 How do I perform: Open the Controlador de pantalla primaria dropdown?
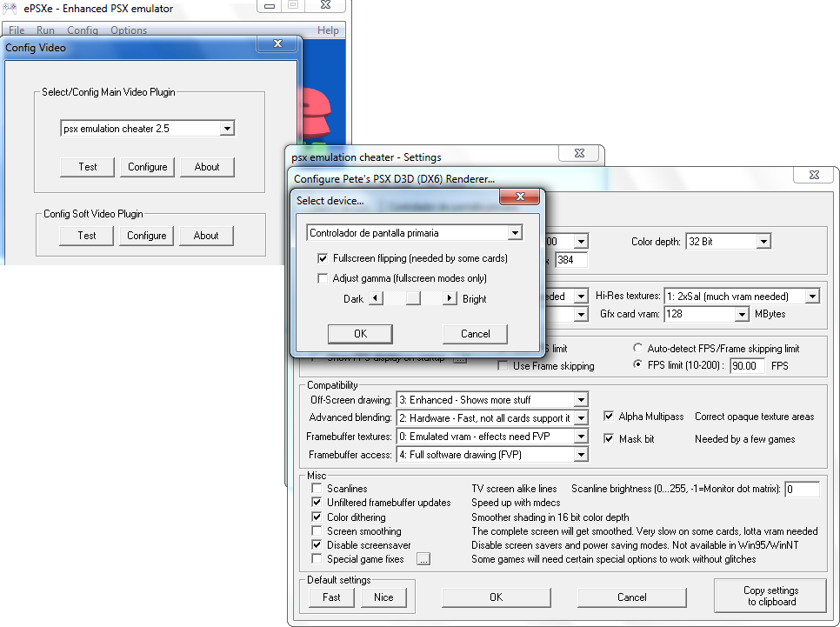coord(515,232)
